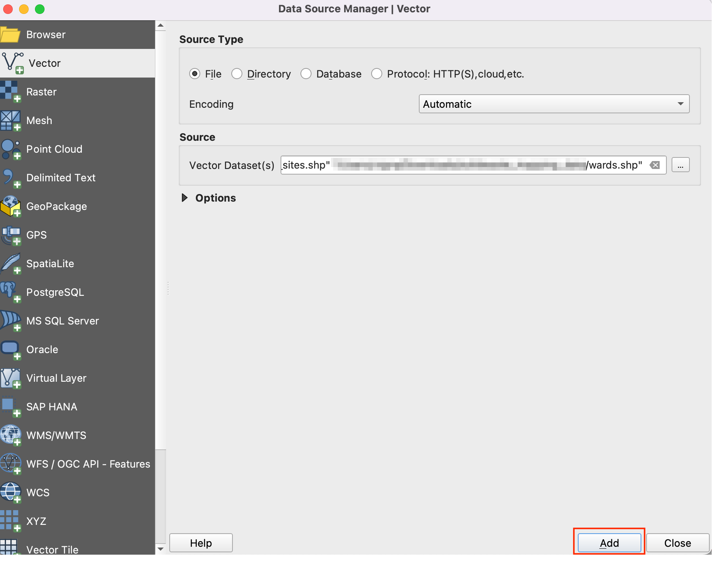This screenshot has height=571, width=728.
Task: Select the Virtual Layer icon
Action: click(10, 378)
